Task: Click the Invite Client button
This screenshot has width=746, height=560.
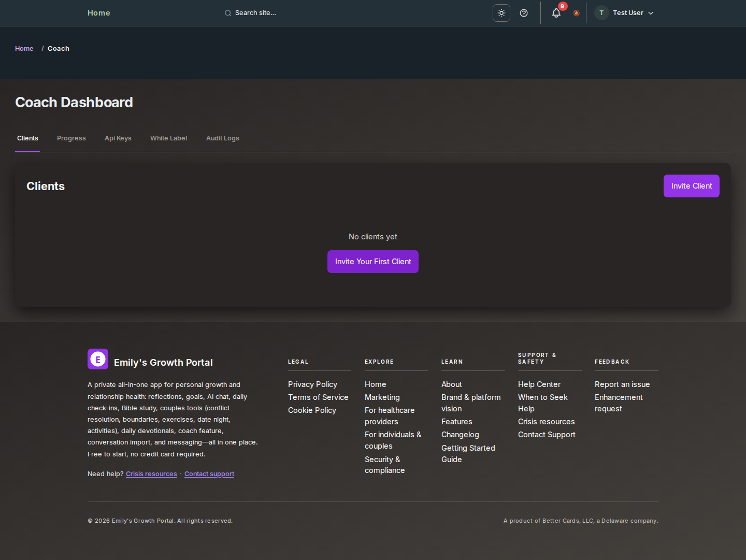Action: click(x=691, y=186)
